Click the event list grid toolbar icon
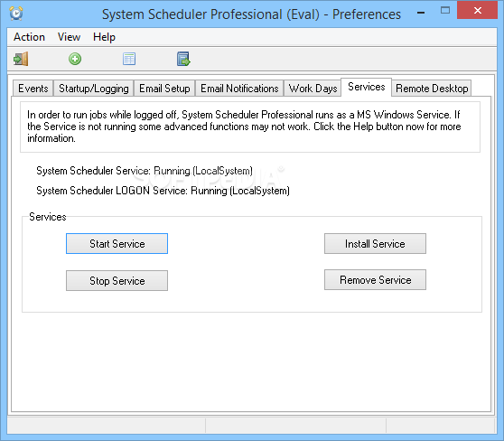This screenshot has height=441, width=504. tap(129, 59)
